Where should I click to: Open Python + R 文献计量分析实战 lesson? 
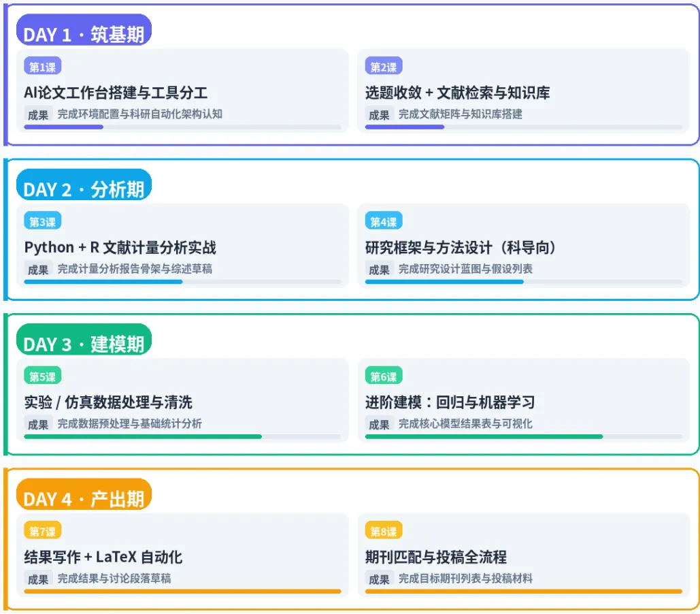coord(120,247)
